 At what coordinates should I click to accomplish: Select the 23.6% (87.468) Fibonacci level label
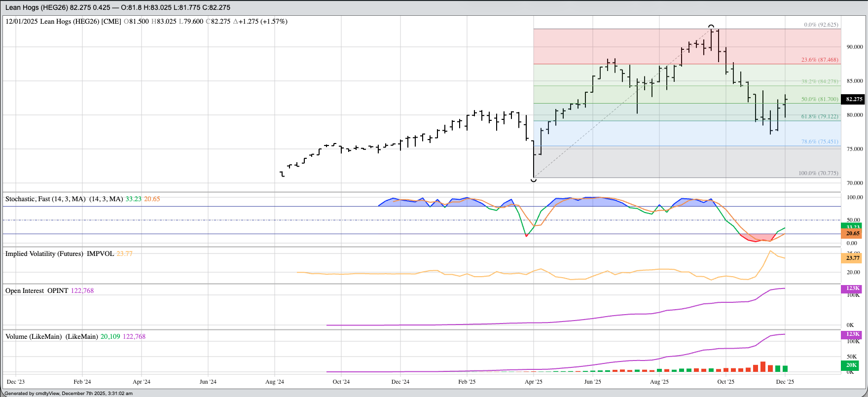pyautogui.click(x=819, y=60)
